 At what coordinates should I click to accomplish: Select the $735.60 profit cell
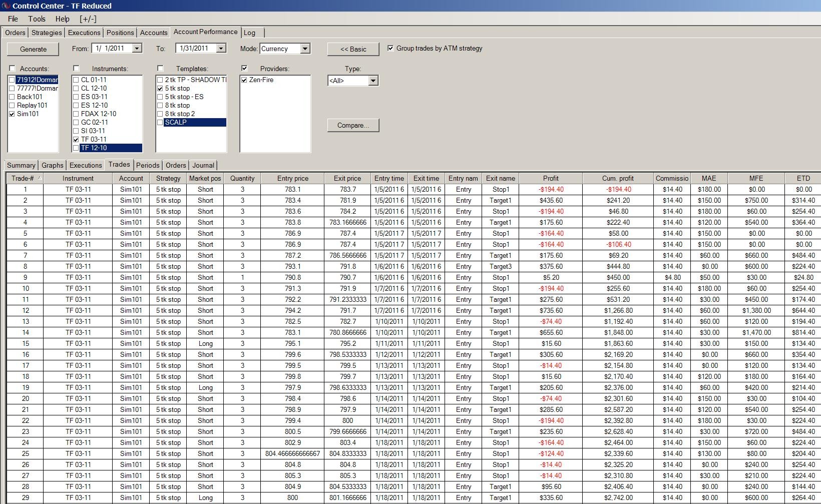tap(551, 310)
